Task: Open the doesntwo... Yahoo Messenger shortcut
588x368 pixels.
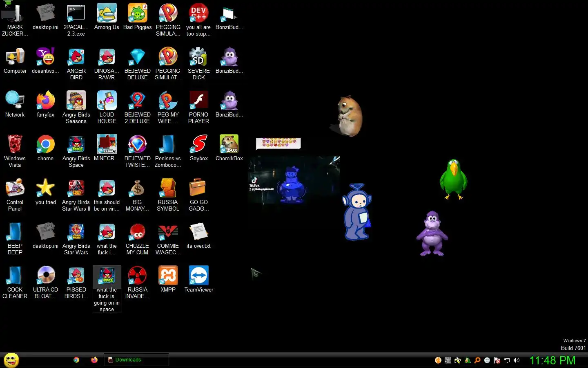Action: tap(45, 61)
